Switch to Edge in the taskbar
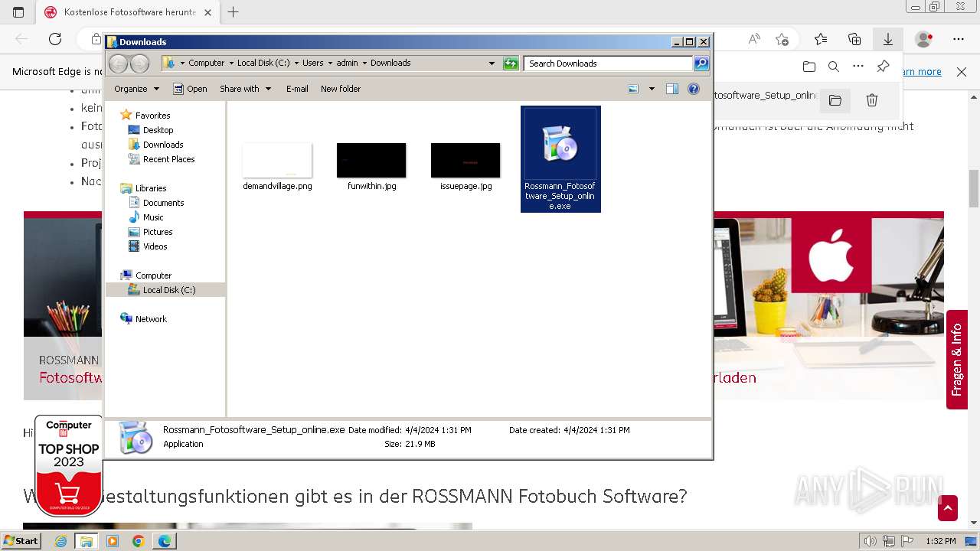Image resolution: width=980 pixels, height=551 pixels. [x=165, y=541]
